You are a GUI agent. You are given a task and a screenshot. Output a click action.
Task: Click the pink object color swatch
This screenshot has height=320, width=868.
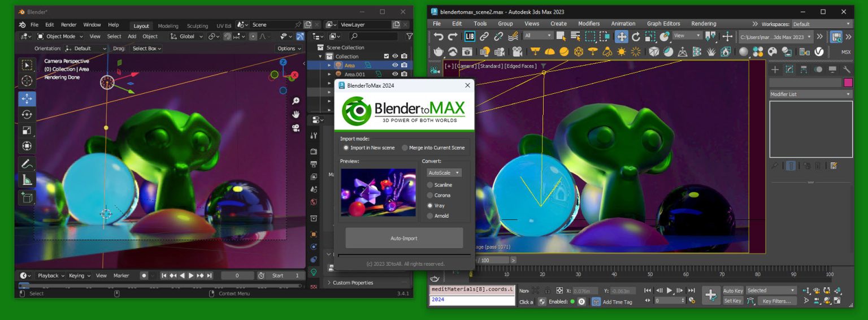[848, 83]
